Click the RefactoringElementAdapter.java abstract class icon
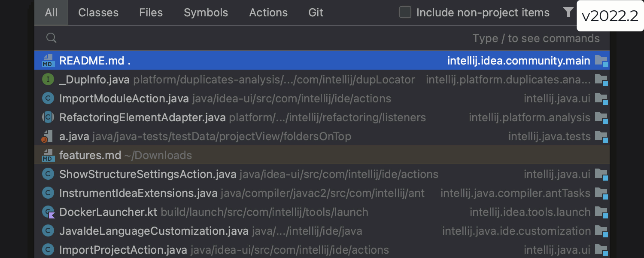 click(x=48, y=117)
